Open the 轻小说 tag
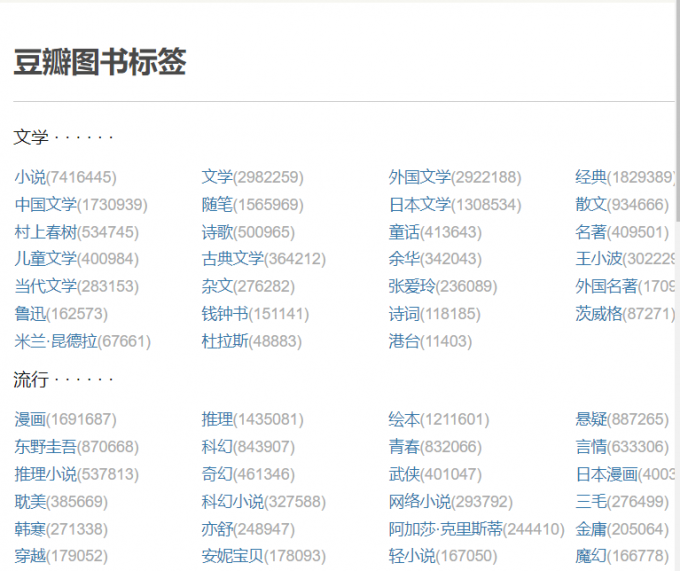 (412, 556)
